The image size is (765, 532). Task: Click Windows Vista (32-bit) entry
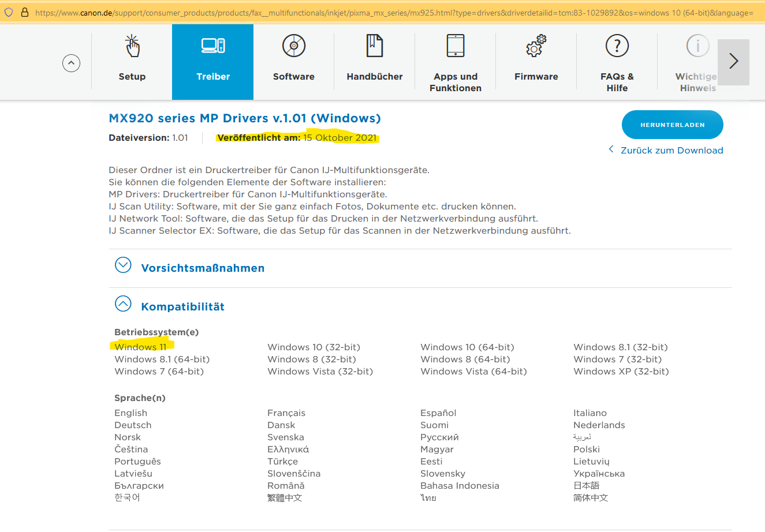(320, 372)
